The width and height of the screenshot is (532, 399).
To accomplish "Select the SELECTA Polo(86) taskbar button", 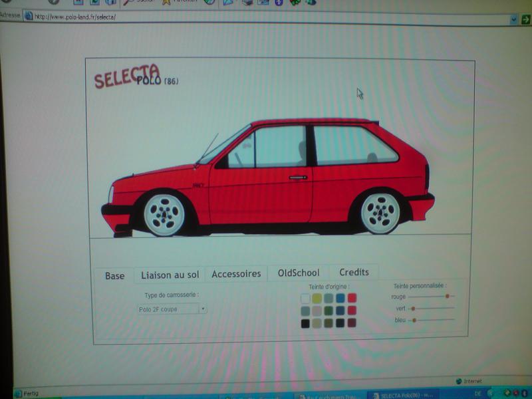I will tap(404, 395).
